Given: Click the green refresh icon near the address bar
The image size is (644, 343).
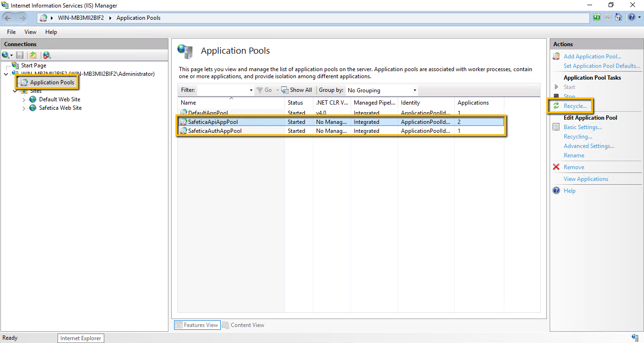Looking at the screenshot, I should pos(596,17).
